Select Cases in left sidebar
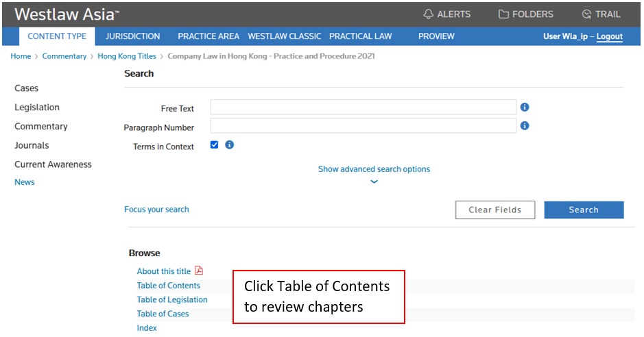 [x=26, y=88]
